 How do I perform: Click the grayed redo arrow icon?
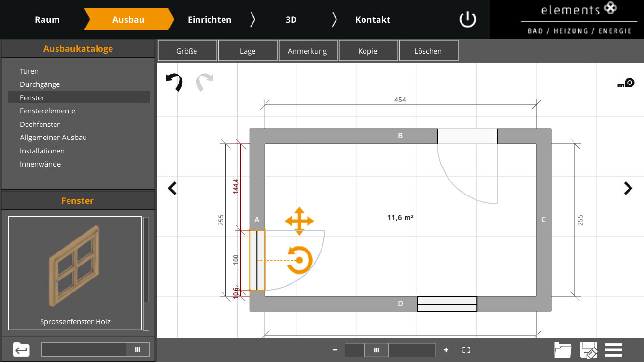[204, 82]
